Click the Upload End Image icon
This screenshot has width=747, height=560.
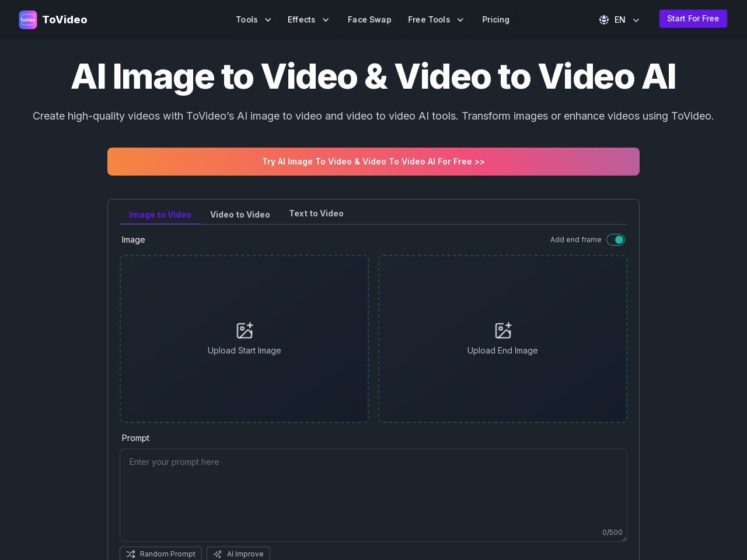(502, 331)
